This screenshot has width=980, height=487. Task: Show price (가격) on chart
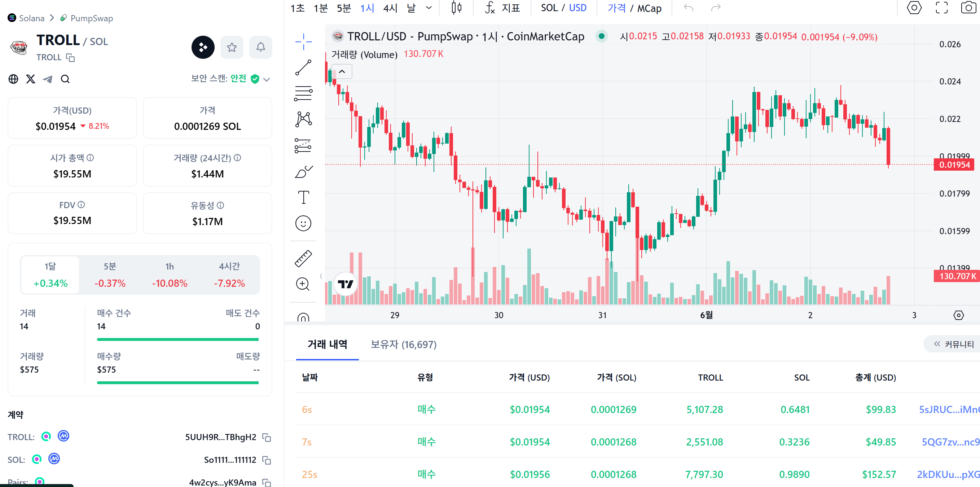[x=616, y=8]
